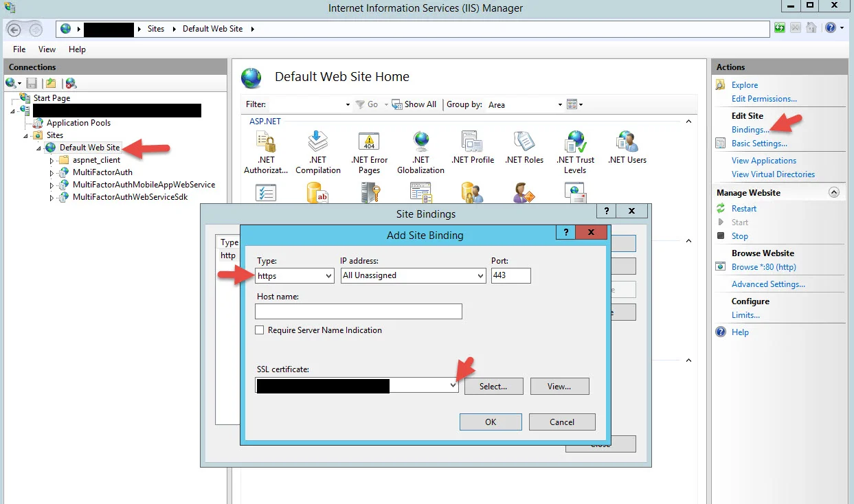This screenshot has height=504, width=854.
Task: Click the Save connections toolbar icon
Action: [x=32, y=83]
